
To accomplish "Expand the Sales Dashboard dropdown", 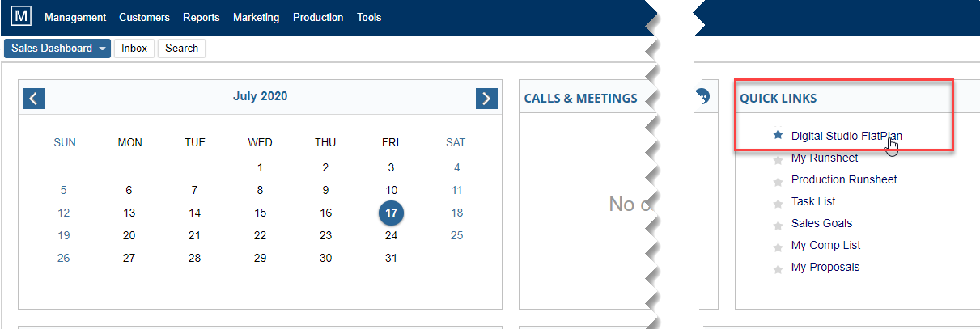I will click(x=57, y=49).
